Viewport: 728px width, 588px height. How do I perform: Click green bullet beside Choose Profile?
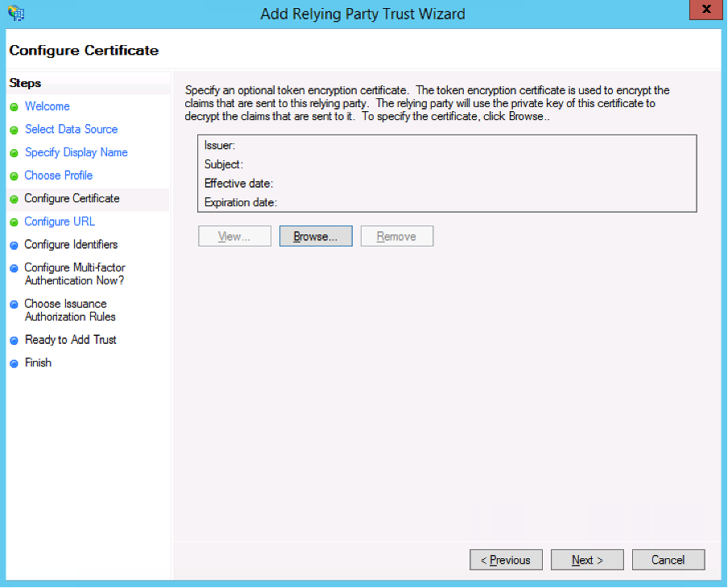[14, 176]
